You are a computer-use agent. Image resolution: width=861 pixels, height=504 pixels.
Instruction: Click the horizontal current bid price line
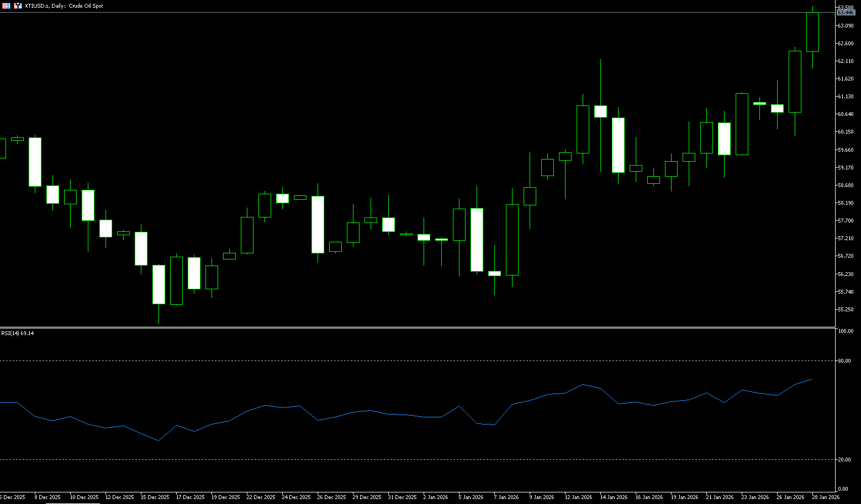point(387,12)
